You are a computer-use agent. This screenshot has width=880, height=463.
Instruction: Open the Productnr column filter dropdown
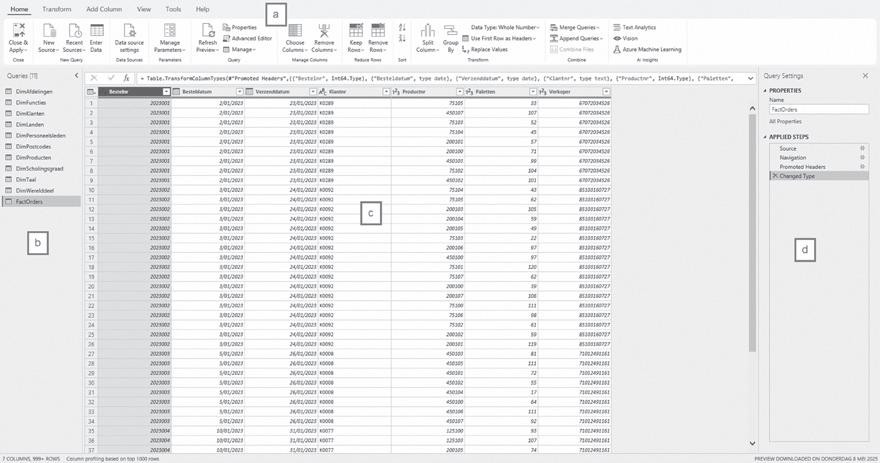460,91
